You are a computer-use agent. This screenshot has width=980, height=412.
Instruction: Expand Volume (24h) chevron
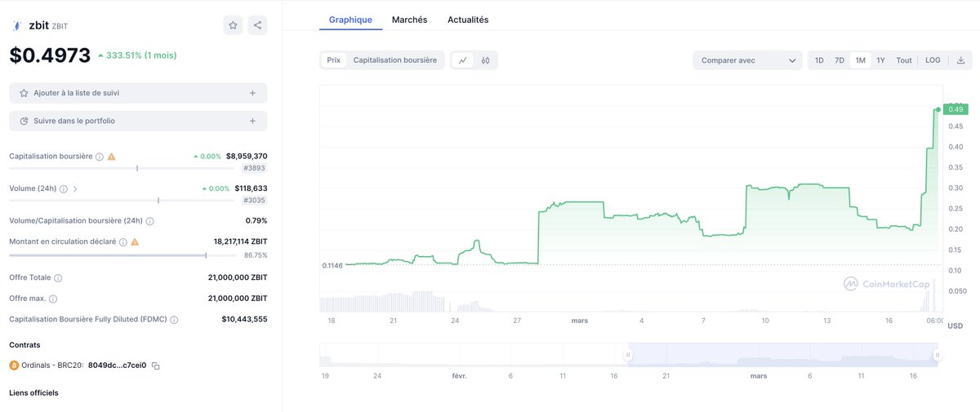[x=75, y=188]
